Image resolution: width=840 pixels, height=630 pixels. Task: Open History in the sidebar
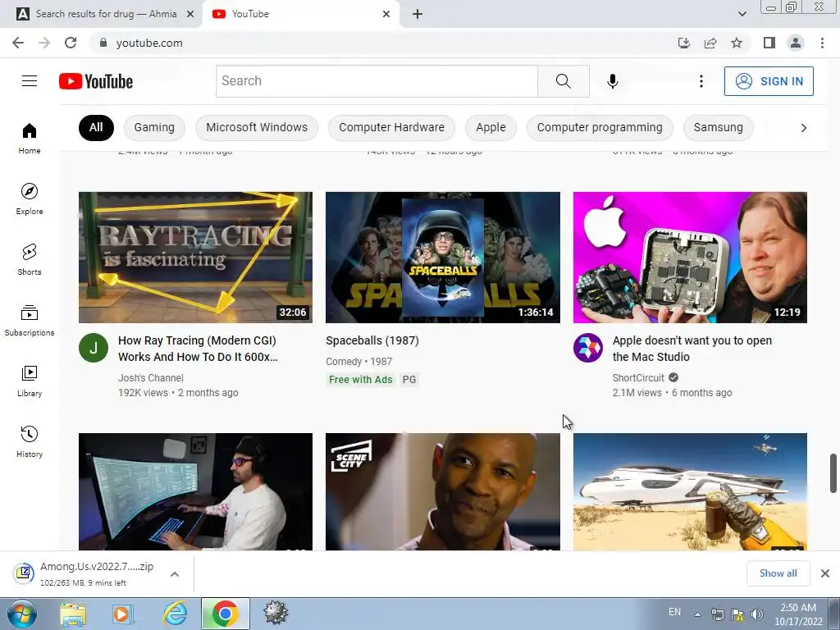pyautogui.click(x=30, y=442)
